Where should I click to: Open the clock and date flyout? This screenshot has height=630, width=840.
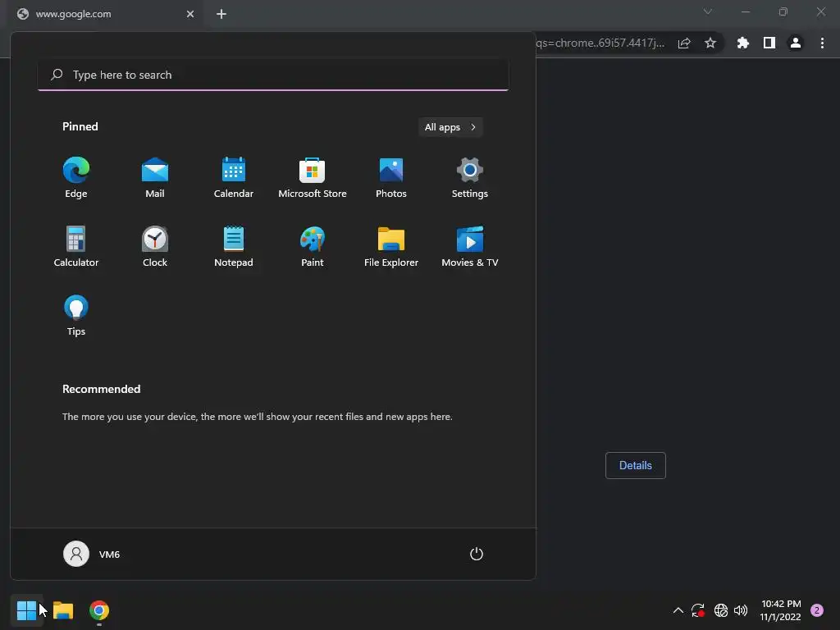pyautogui.click(x=781, y=610)
